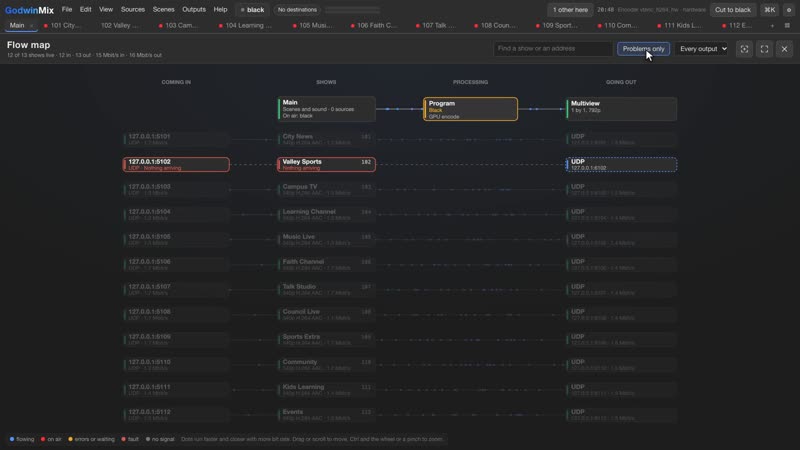800x450 pixels.
Task: Select the dashed UDP 127.0.0.1:6102 output node
Action: pyautogui.click(x=621, y=164)
